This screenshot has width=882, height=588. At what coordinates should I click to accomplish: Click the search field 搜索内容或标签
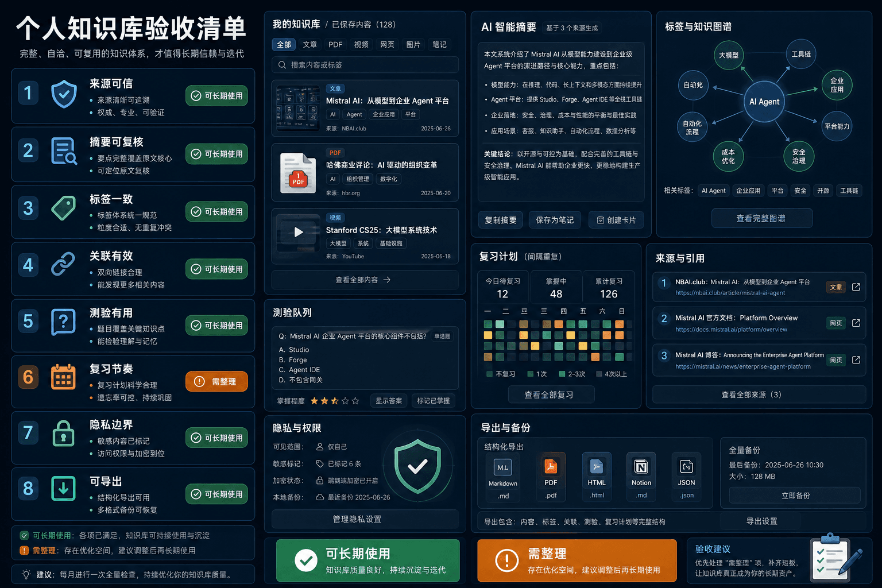point(365,65)
